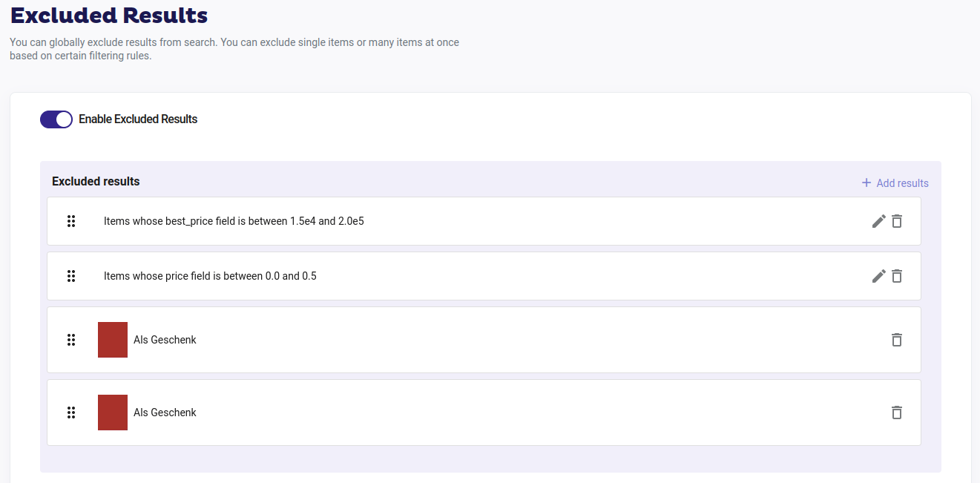Toggle the Enable Excluded Results switch
The image size is (980, 483).
[56, 119]
